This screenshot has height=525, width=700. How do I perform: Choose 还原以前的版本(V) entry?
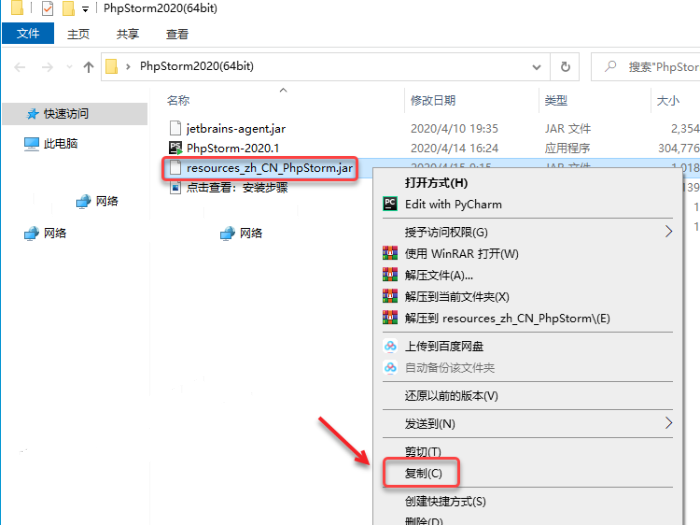point(451,396)
